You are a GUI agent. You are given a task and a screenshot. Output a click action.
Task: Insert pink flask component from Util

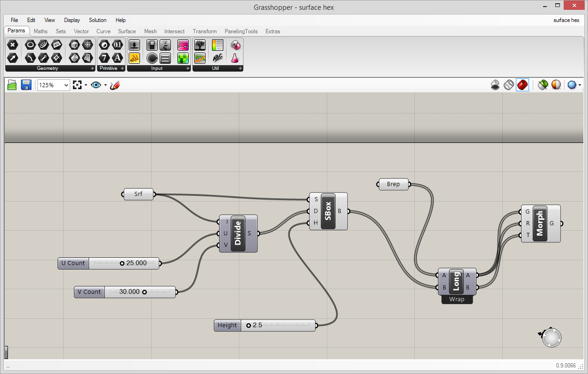(235, 58)
